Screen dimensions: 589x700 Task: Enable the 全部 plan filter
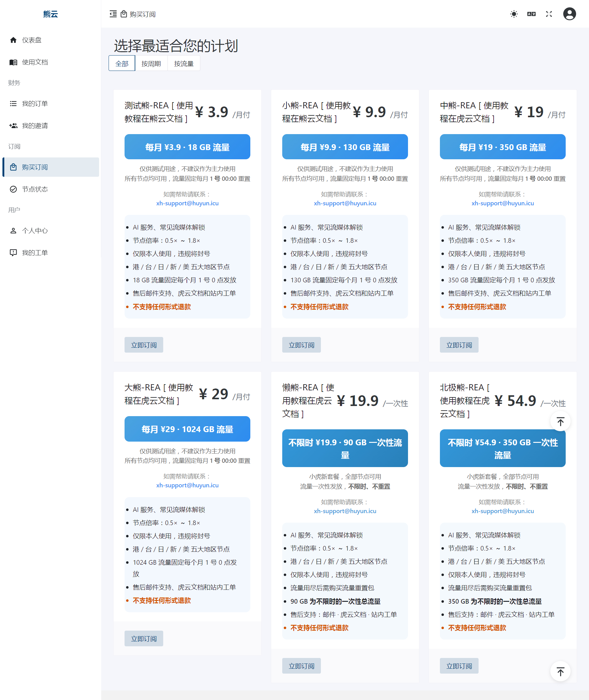[121, 63]
